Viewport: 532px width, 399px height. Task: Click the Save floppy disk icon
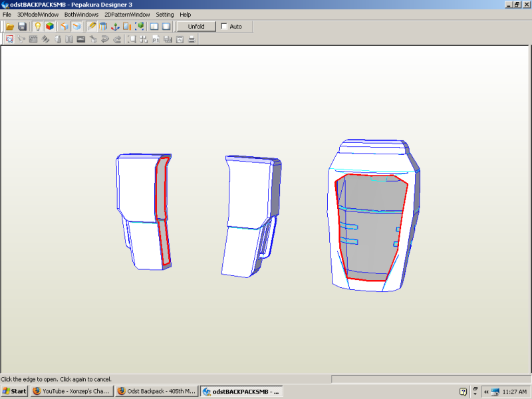coord(22,27)
